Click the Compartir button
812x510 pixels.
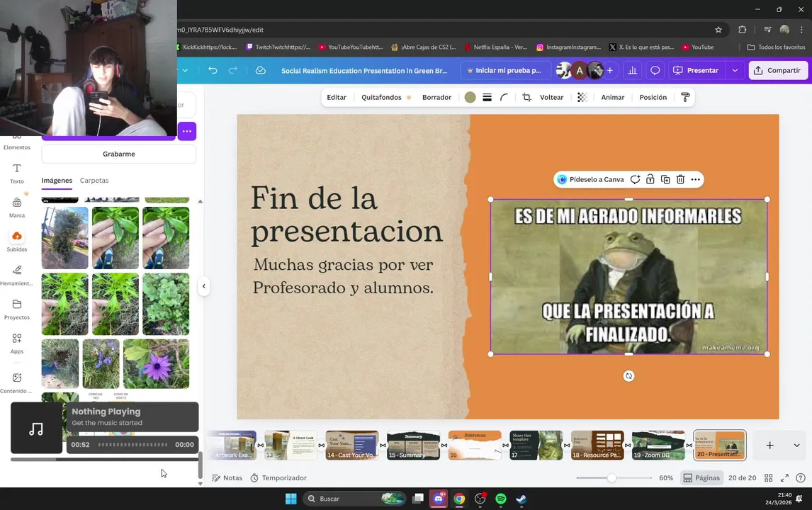click(x=778, y=70)
